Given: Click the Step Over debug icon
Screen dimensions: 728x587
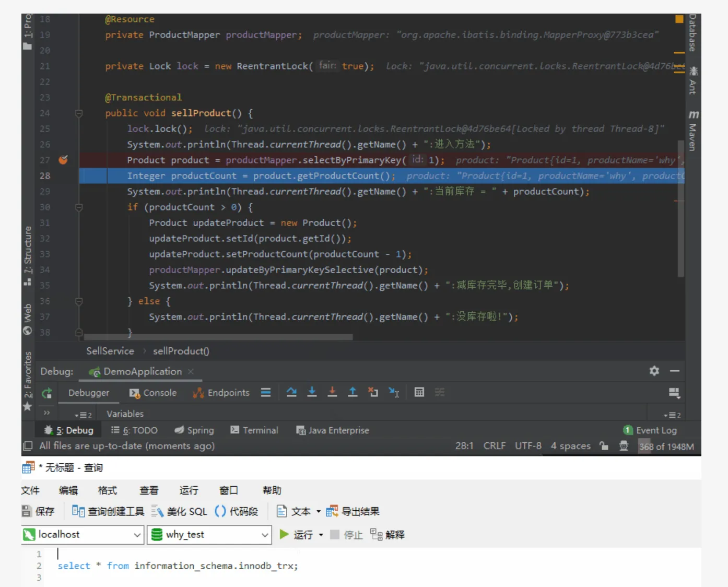Looking at the screenshot, I should (291, 392).
